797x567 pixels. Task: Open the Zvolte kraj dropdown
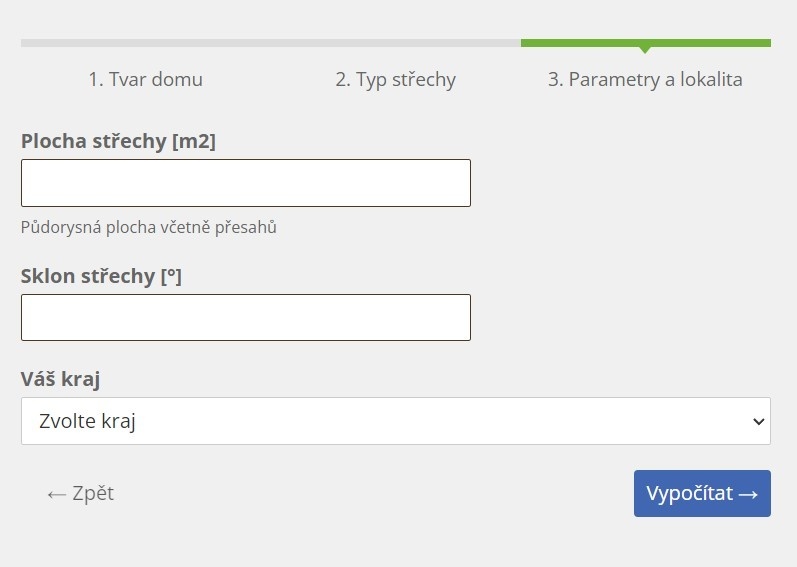click(396, 421)
